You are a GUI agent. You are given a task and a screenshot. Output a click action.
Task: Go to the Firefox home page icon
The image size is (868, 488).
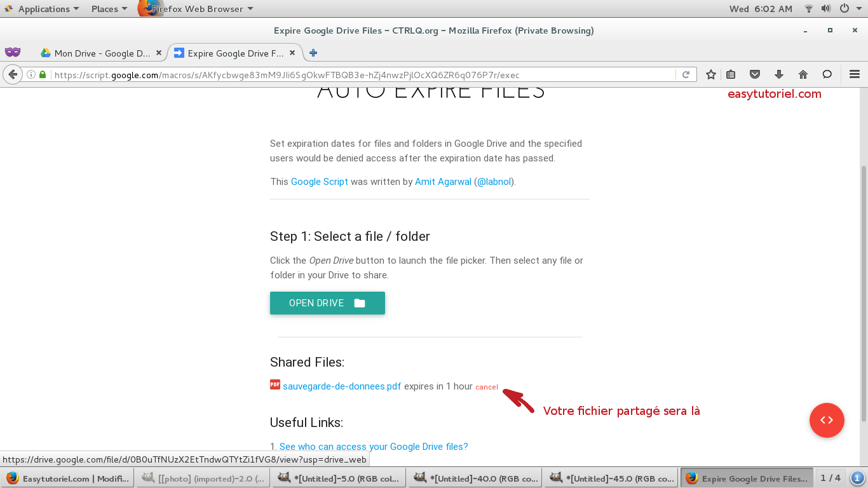point(803,74)
